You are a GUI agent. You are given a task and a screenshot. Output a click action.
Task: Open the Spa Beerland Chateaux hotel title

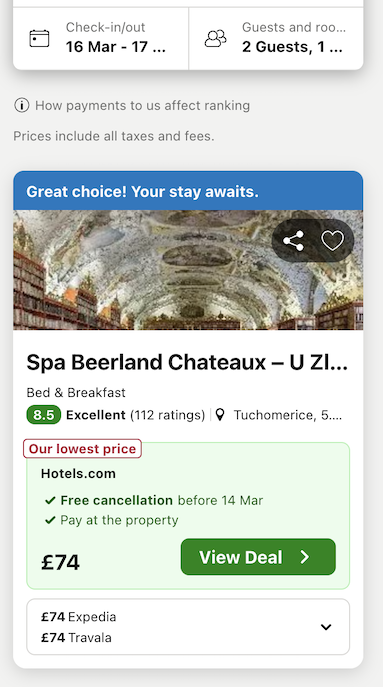[187, 362]
